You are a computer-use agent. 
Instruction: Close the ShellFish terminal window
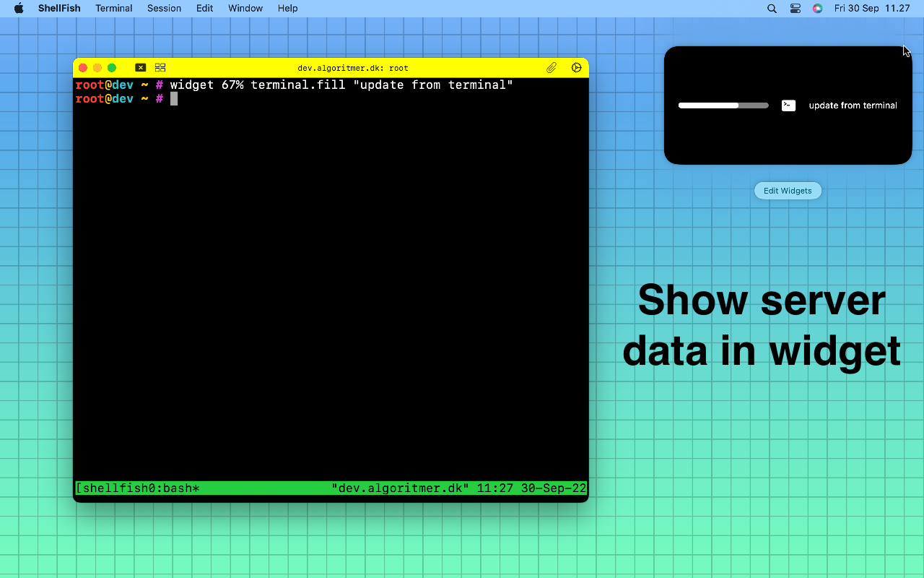83,68
